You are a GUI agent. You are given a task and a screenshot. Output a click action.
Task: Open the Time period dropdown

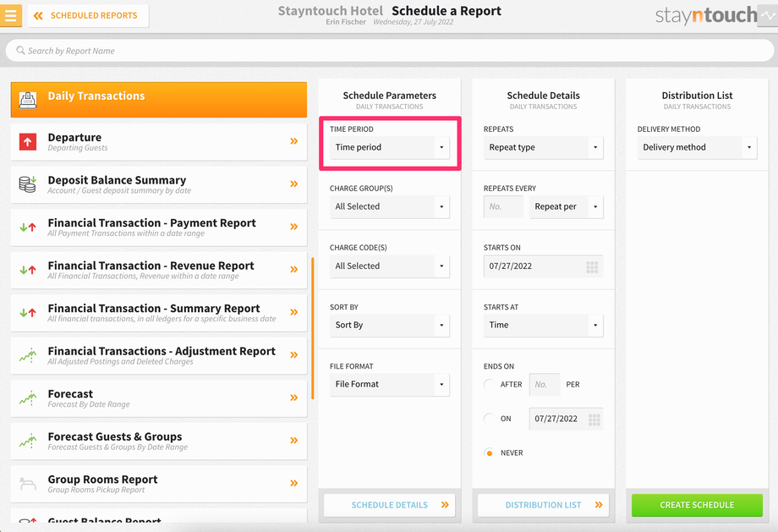tap(390, 147)
